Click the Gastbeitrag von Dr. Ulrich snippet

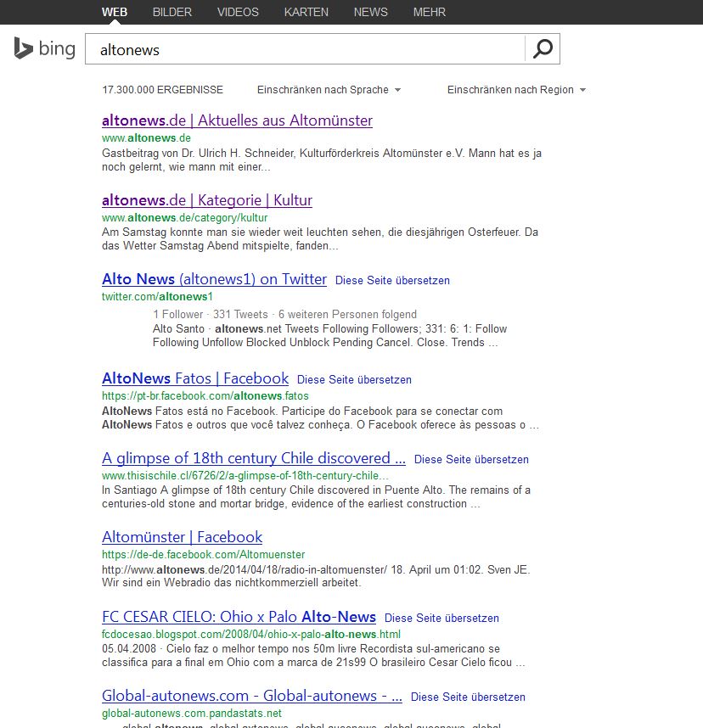pos(322,160)
